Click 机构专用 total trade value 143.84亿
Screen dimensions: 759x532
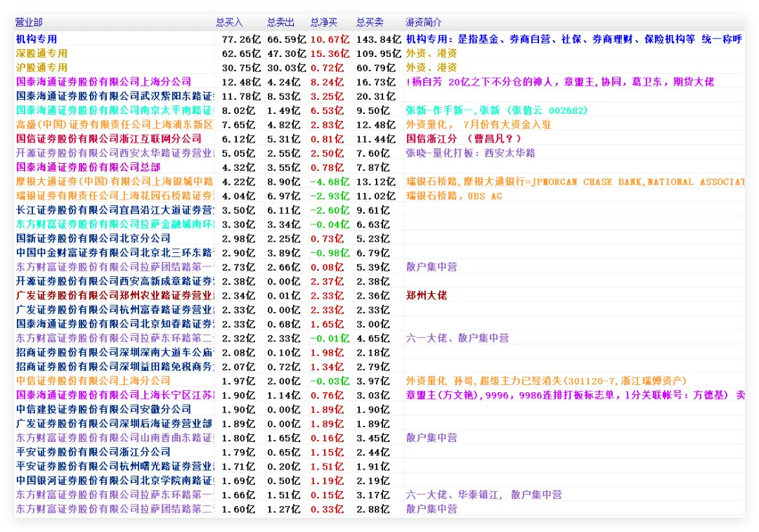379,39
